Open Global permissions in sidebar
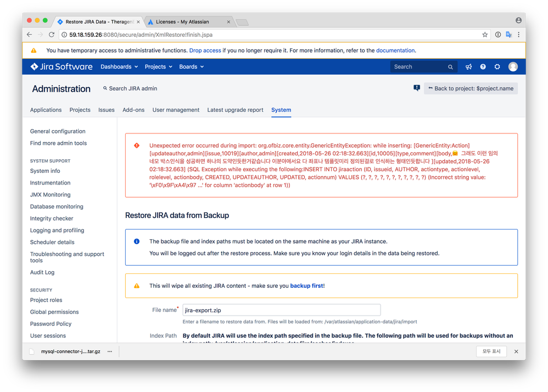 pyautogui.click(x=54, y=312)
